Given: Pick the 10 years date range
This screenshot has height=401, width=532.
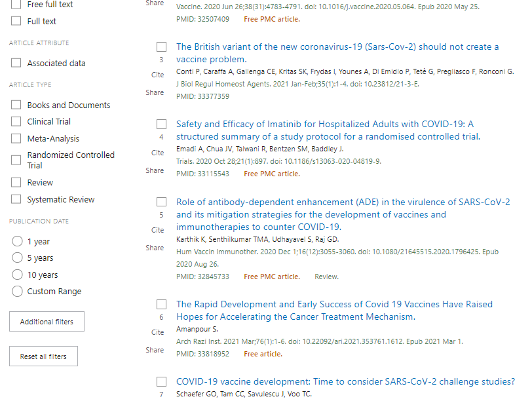Looking at the screenshot, I should (17, 275).
